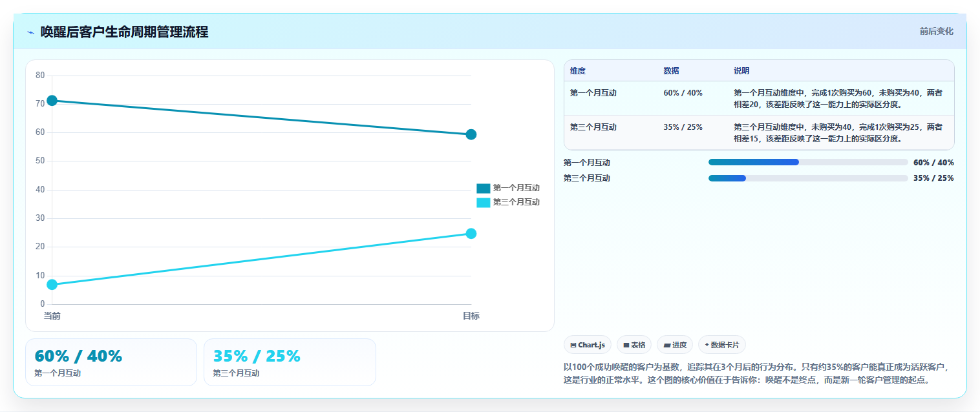
Task: Select the dark teal point at 当前
Action: (52, 100)
